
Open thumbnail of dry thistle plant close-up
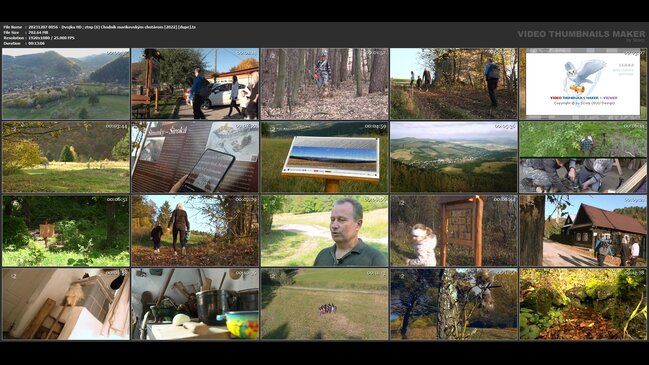[454, 304]
